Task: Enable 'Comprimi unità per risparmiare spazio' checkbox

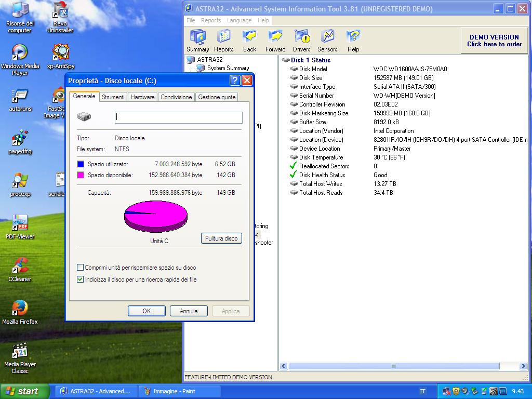Action: pyautogui.click(x=81, y=268)
